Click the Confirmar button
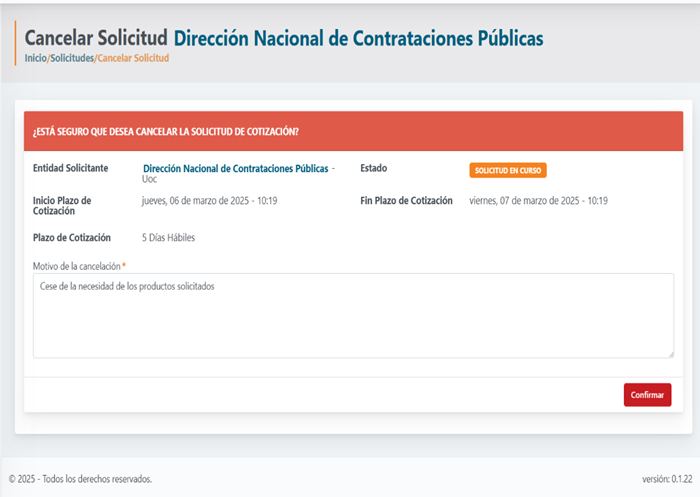Screen dimensions: 700x497 647,395
